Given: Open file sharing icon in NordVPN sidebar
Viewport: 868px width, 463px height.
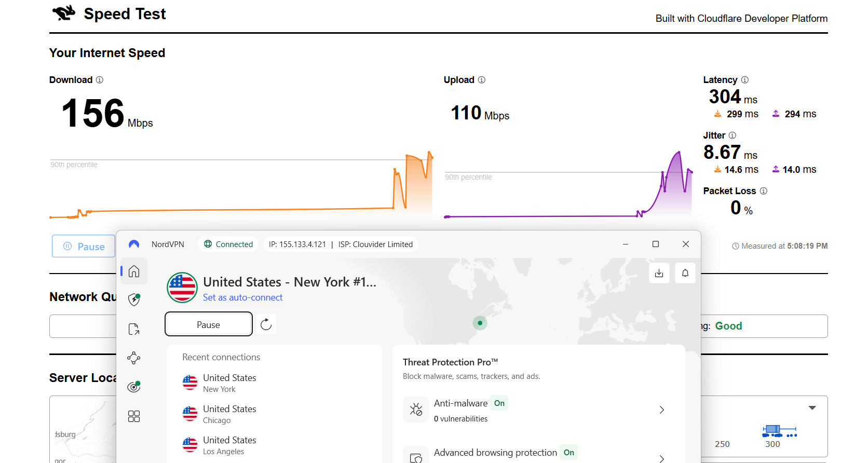Looking at the screenshot, I should pyautogui.click(x=134, y=329).
